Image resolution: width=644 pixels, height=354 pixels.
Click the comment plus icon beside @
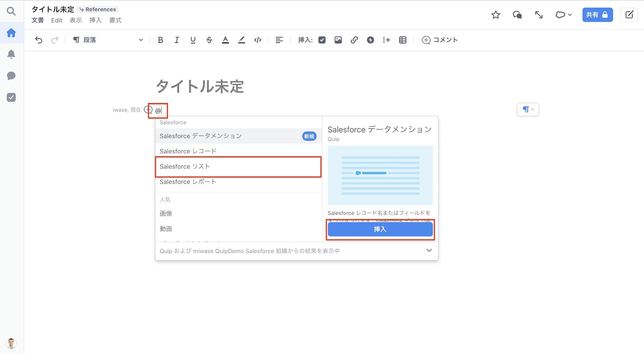point(148,109)
